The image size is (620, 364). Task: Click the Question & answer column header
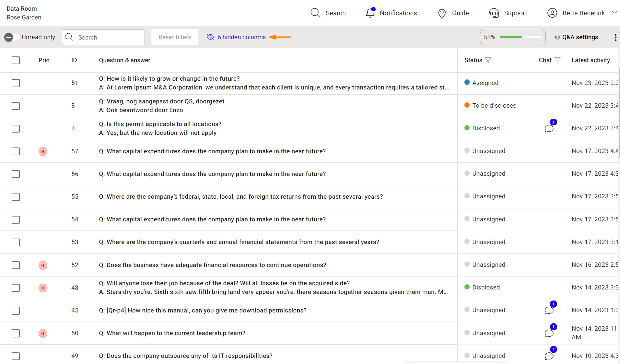[124, 60]
